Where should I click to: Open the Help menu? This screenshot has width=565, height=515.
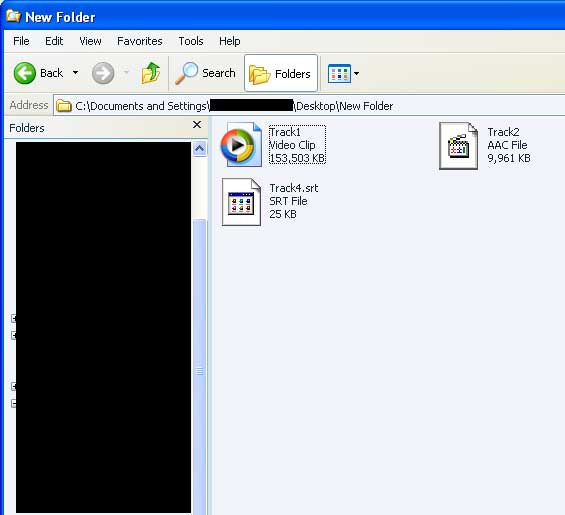click(x=230, y=41)
